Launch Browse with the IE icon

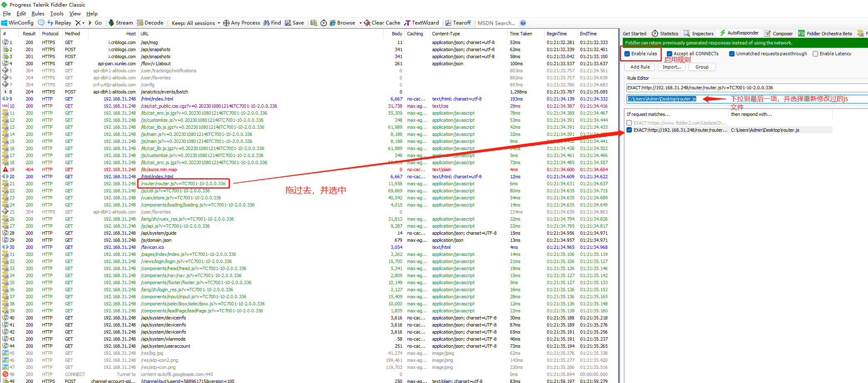[x=342, y=23]
